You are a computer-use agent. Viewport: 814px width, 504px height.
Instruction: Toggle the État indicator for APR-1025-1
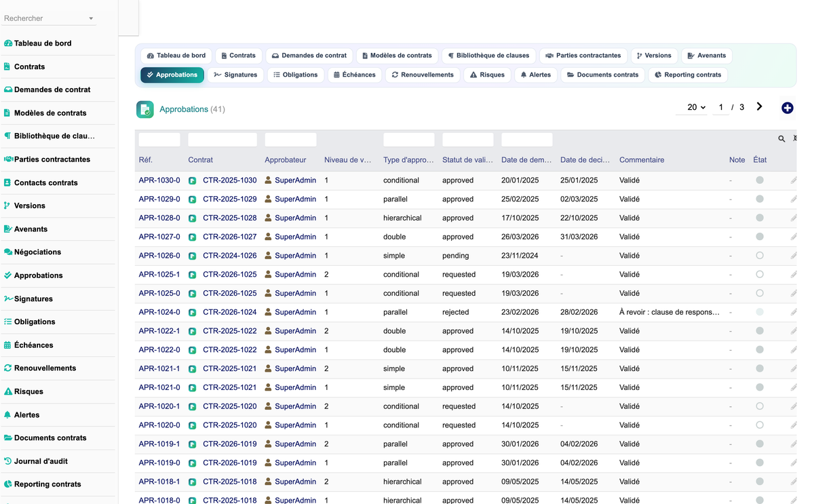coord(760,275)
